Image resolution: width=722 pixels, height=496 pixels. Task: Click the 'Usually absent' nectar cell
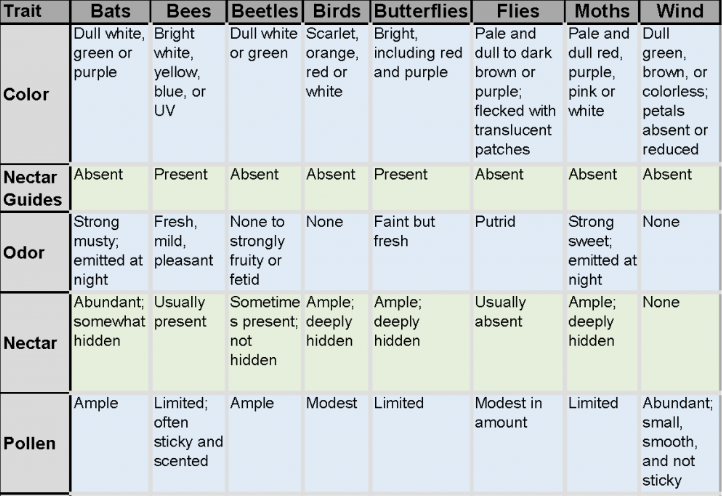point(518,341)
